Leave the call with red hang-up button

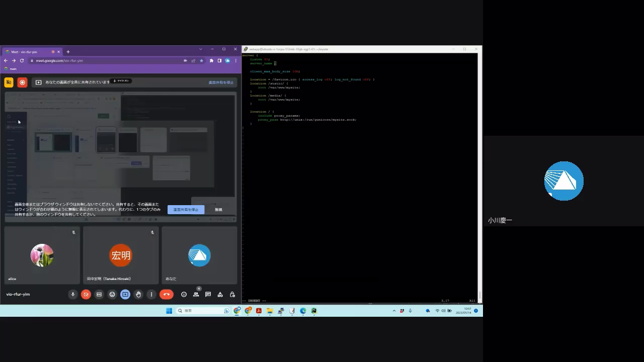coord(167,295)
